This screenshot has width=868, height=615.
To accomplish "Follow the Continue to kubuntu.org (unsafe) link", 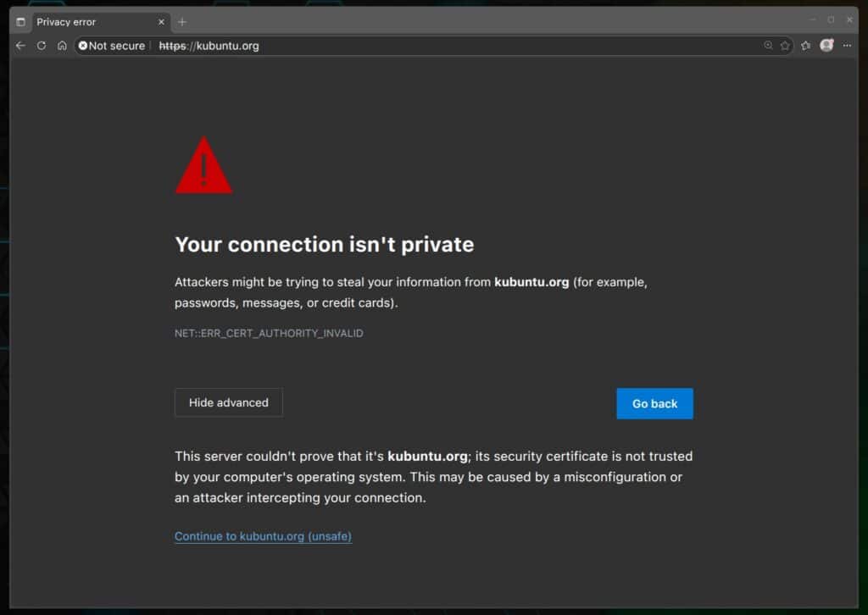I will [x=262, y=536].
